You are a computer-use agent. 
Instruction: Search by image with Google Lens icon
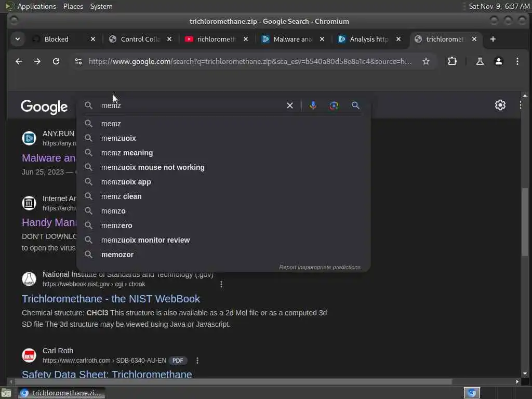334,105
